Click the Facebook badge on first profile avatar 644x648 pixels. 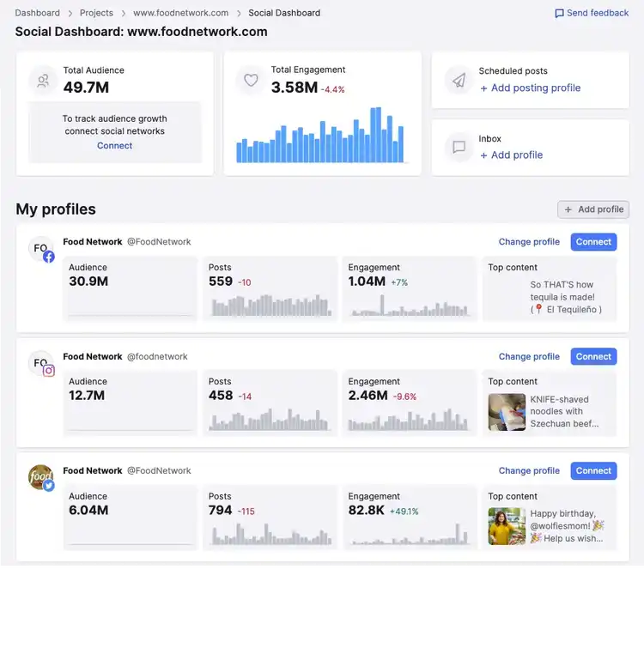49,257
